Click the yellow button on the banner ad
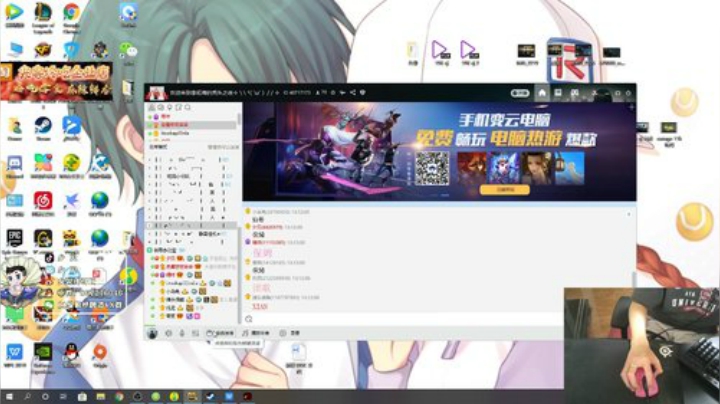 [505, 190]
